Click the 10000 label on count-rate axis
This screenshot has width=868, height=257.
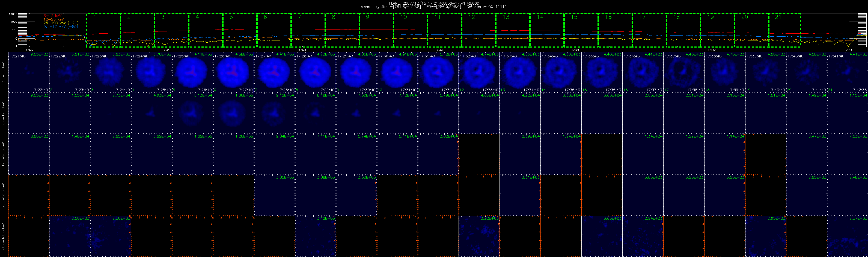point(13,14)
